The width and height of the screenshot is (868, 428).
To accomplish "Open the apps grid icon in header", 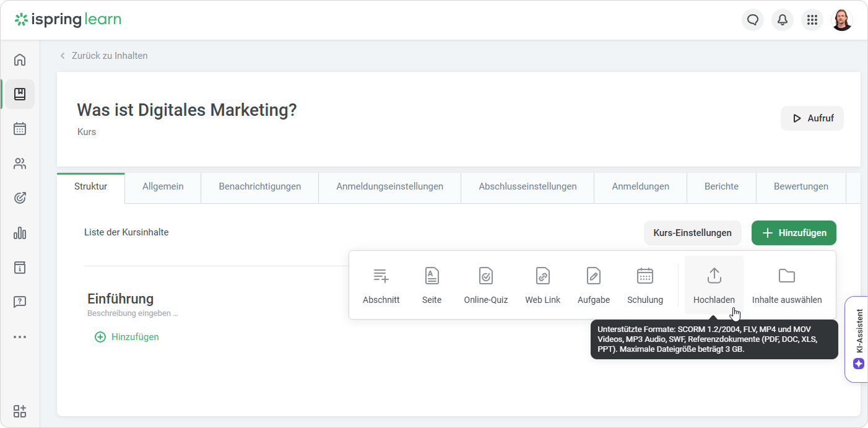I will point(812,20).
